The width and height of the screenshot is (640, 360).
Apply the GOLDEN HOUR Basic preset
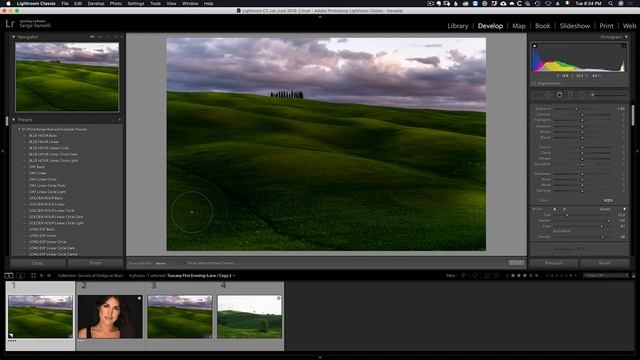[x=45, y=198]
